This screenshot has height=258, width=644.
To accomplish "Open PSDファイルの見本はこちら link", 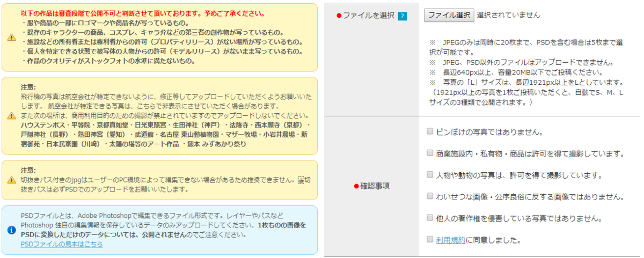I will (x=62, y=244).
